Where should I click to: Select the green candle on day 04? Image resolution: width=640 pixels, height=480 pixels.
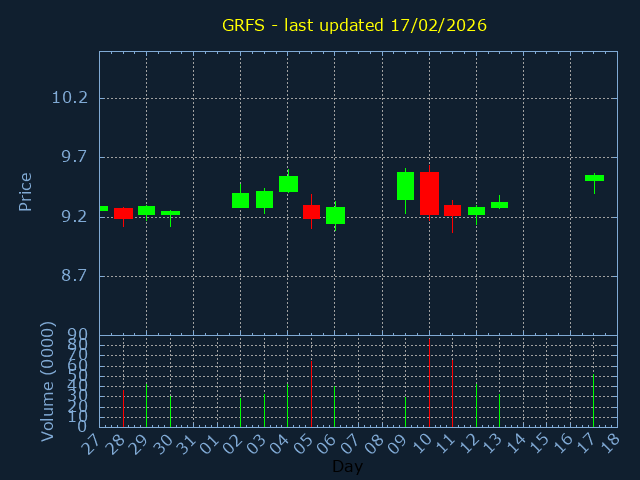point(288,184)
